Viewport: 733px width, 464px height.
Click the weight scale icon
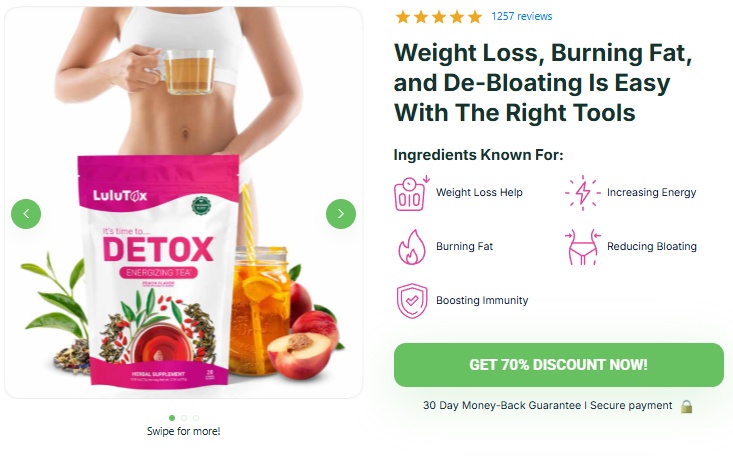tap(411, 193)
